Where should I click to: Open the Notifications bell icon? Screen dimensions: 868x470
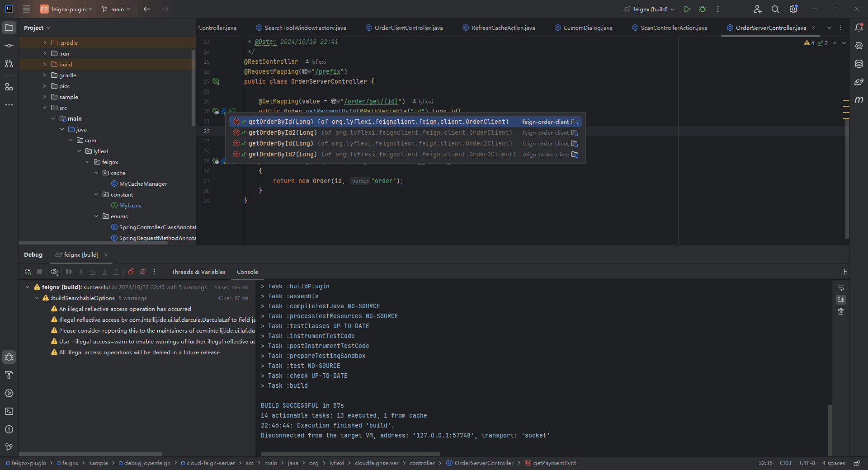pyautogui.click(x=859, y=28)
